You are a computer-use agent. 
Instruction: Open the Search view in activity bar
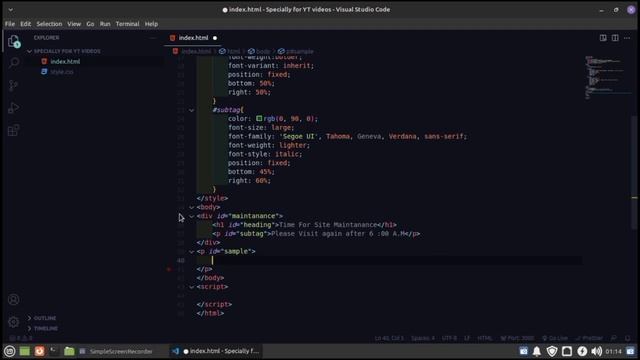pos(14,62)
